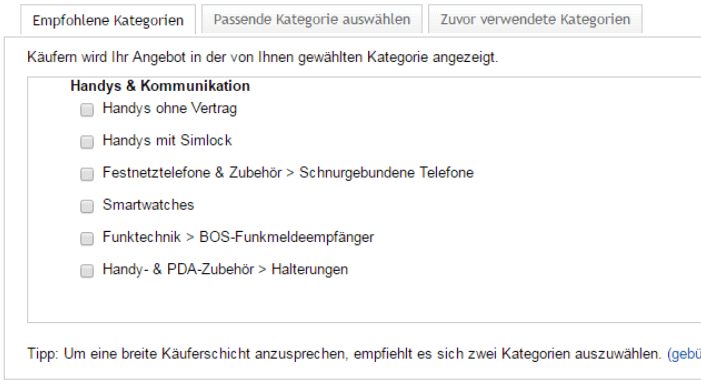Open the Passende Kategorie auswählen tab
The height and width of the screenshot is (387, 701).
pos(312,19)
